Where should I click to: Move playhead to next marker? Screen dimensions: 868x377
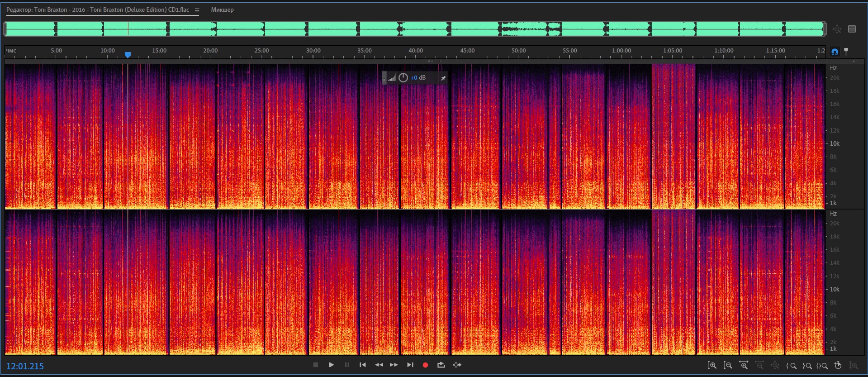point(410,365)
